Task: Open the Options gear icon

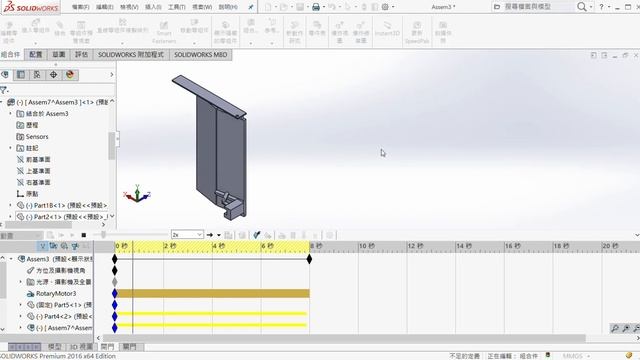Action: pyautogui.click(x=385, y=7)
